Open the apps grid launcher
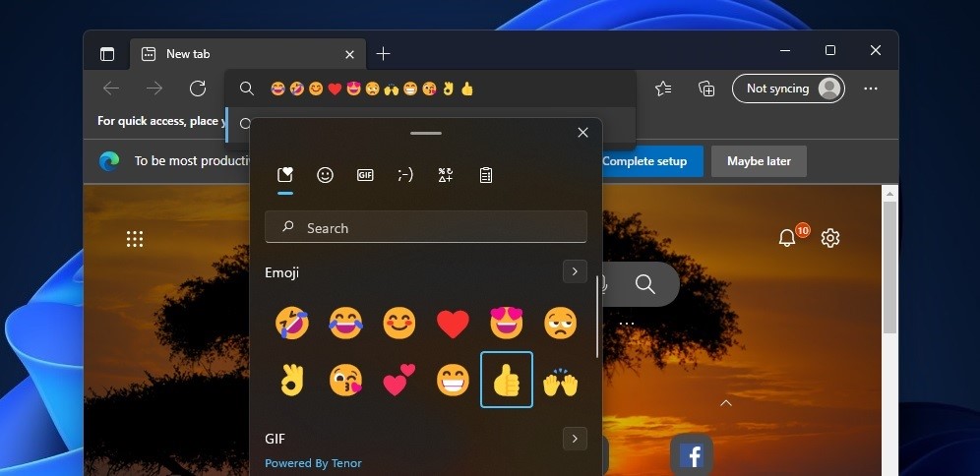This screenshot has width=980, height=476. [x=135, y=239]
